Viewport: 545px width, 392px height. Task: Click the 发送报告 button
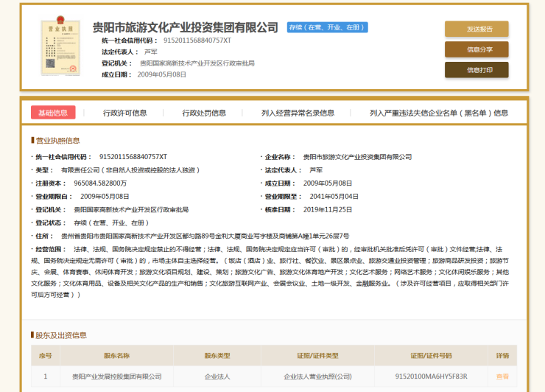[x=477, y=29]
